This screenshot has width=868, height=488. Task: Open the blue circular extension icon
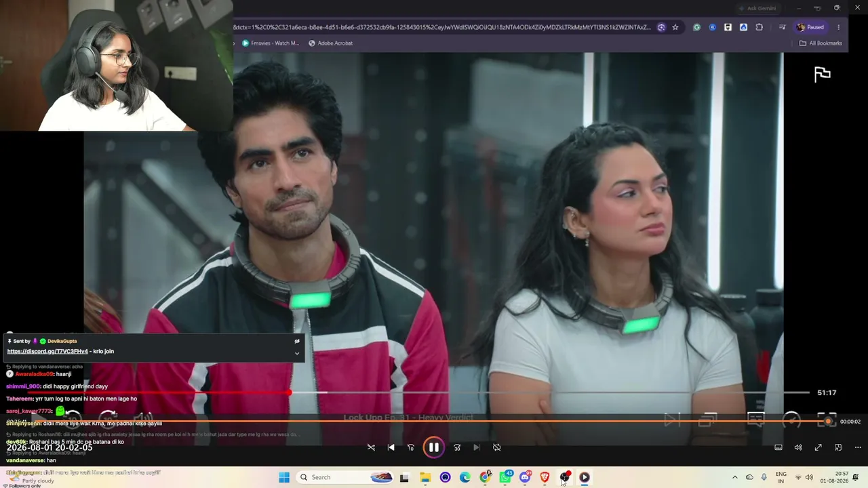pyautogui.click(x=712, y=27)
